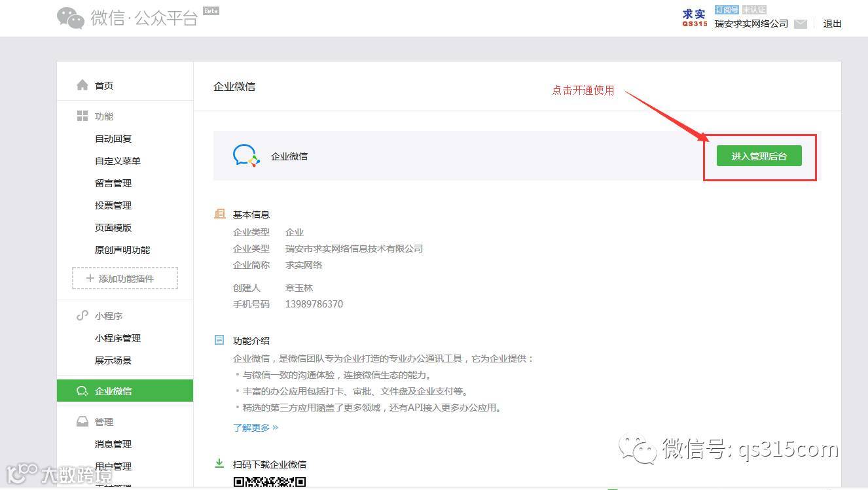Click the WeChat logo in the header
This screenshot has height=490, width=868.
click(x=71, y=18)
